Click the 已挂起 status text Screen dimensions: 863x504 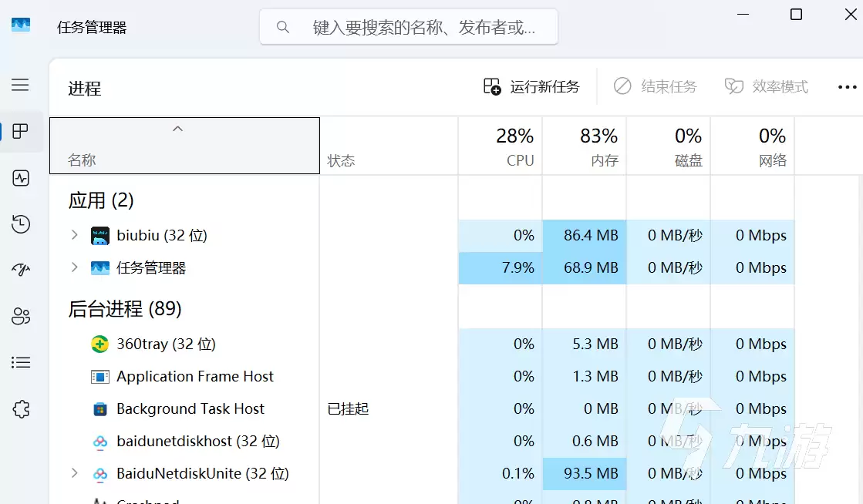[348, 409]
